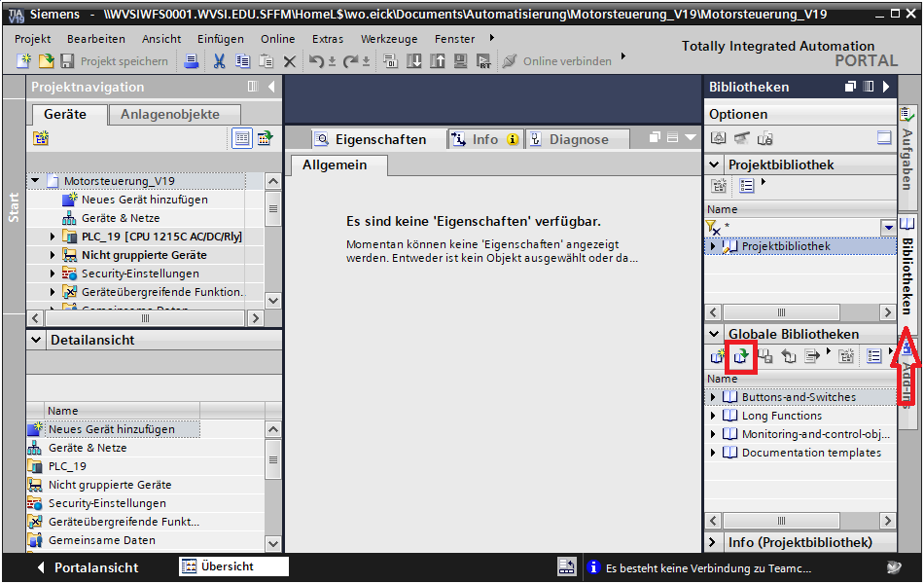
Task: Open the Ansicht menu
Action: coord(161,39)
